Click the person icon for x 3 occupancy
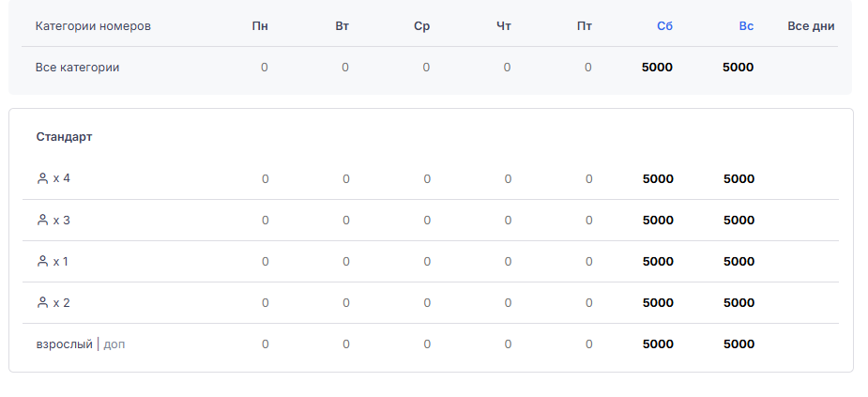868x397 pixels. pos(42,220)
